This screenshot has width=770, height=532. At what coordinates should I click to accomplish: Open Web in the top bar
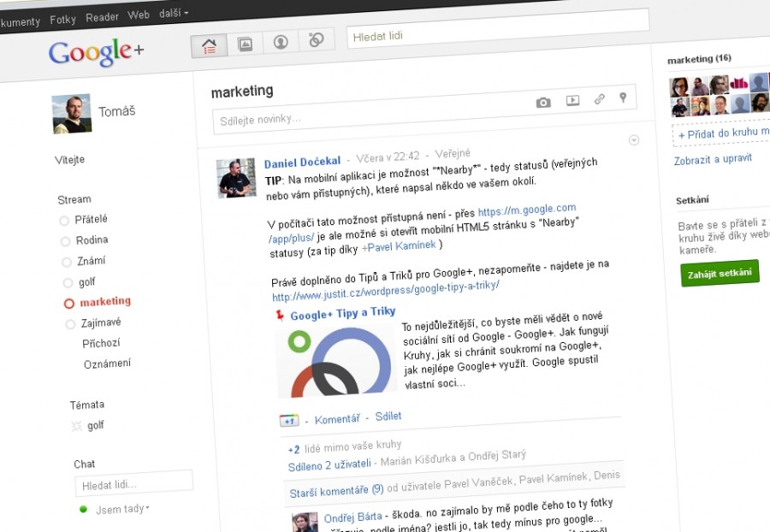tap(139, 15)
